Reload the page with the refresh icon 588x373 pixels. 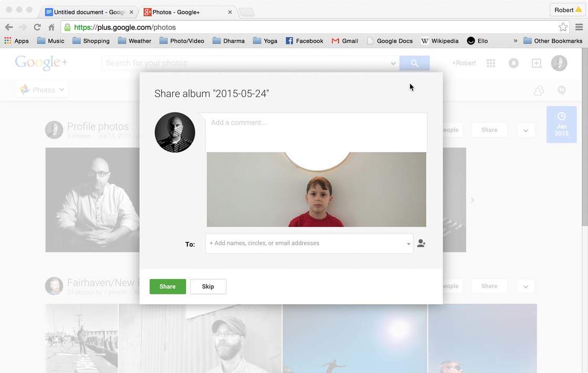tap(37, 27)
